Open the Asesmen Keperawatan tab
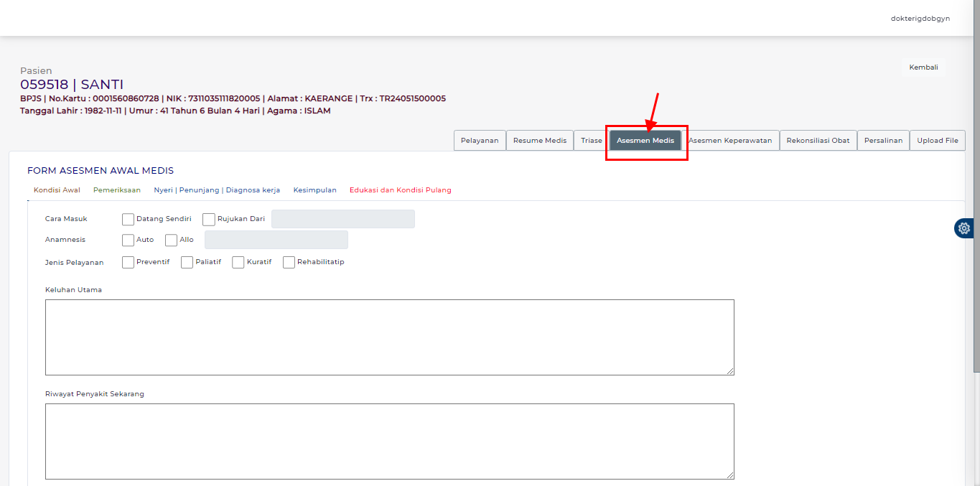This screenshot has height=486, width=980. [730, 141]
